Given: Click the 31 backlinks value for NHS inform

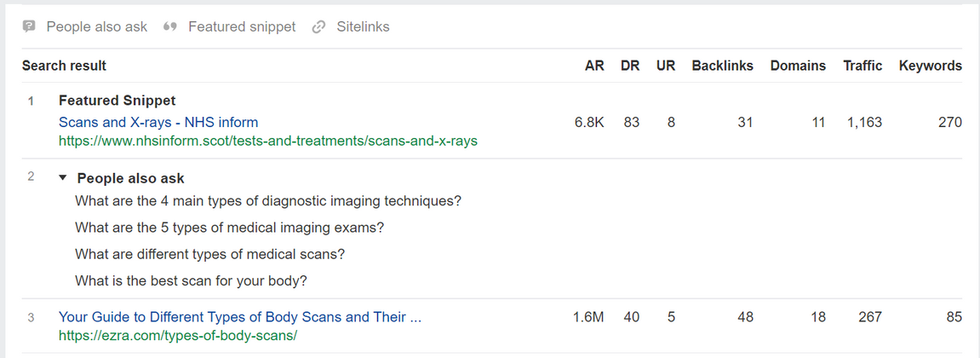Looking at the screenshot, I should pyautogui.click(x=745, y=123).
